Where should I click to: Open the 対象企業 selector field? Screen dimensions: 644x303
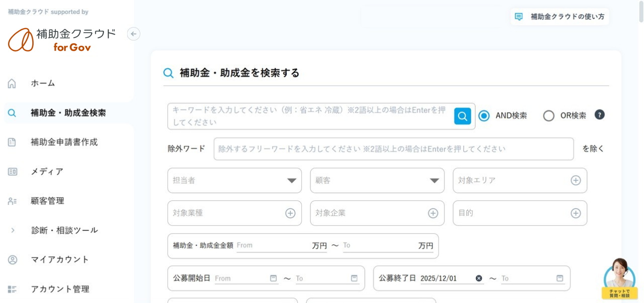coord(377,213)
